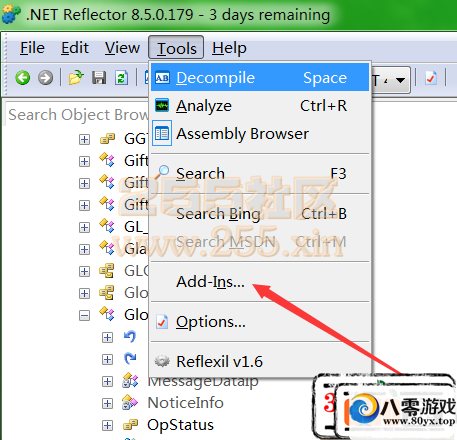Expand the Gla tree node
Image resolution: width=457 pixels, height=440 pixels.
point(84,249)
